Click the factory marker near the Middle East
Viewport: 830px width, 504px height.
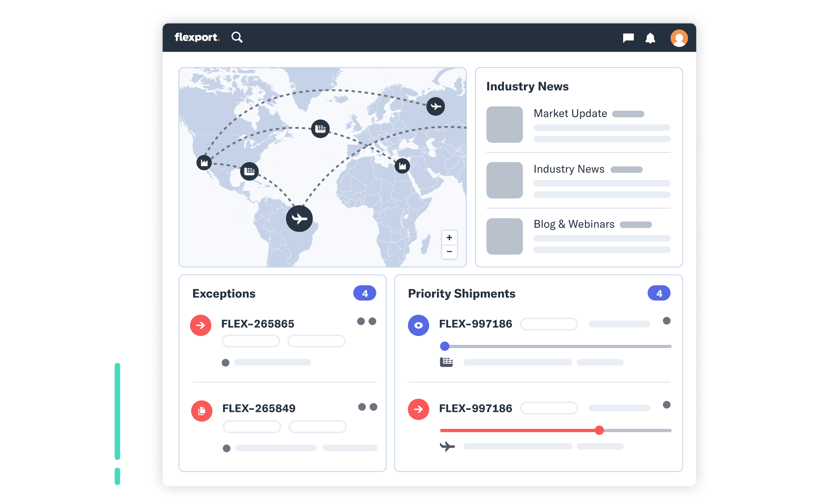(402, 166)
